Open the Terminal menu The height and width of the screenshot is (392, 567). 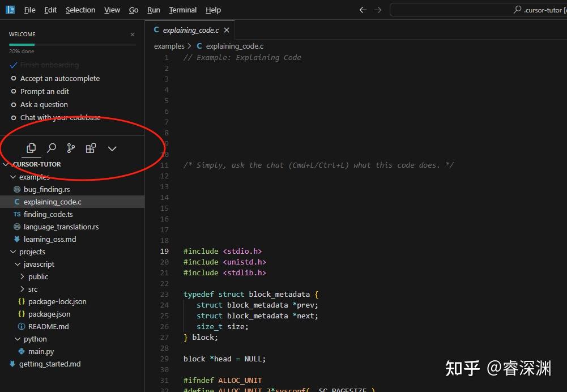pos(182,10)
